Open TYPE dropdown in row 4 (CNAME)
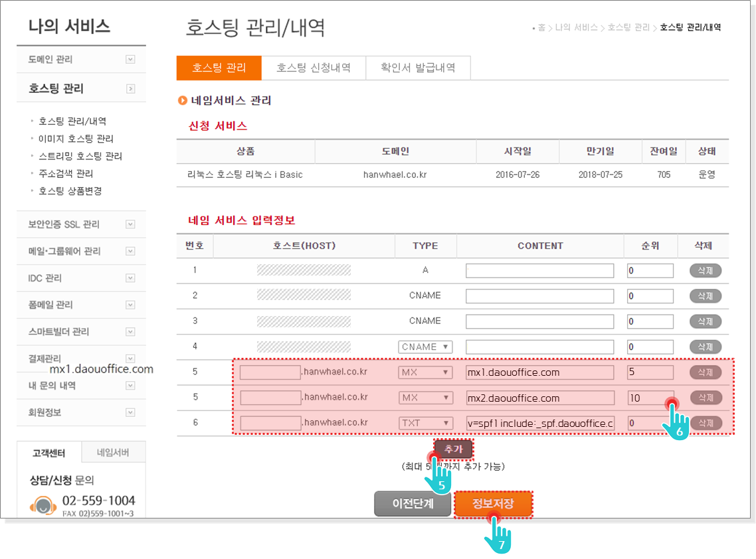Viewport: 756px width, 559px height. (425, 347)
